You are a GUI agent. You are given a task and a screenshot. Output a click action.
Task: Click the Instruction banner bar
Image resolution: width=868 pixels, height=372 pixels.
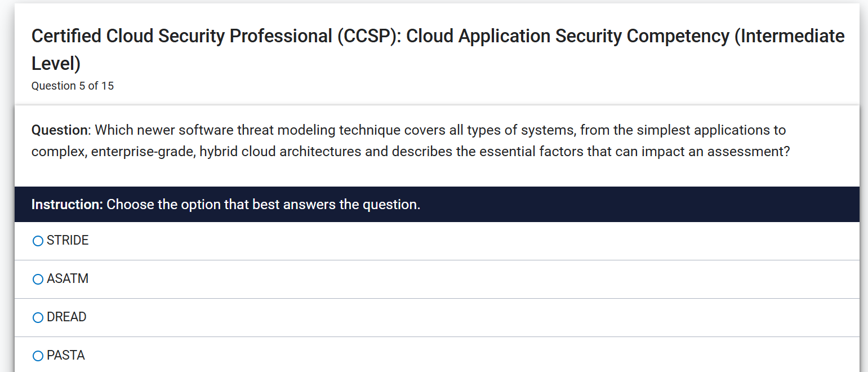(434, 205)
